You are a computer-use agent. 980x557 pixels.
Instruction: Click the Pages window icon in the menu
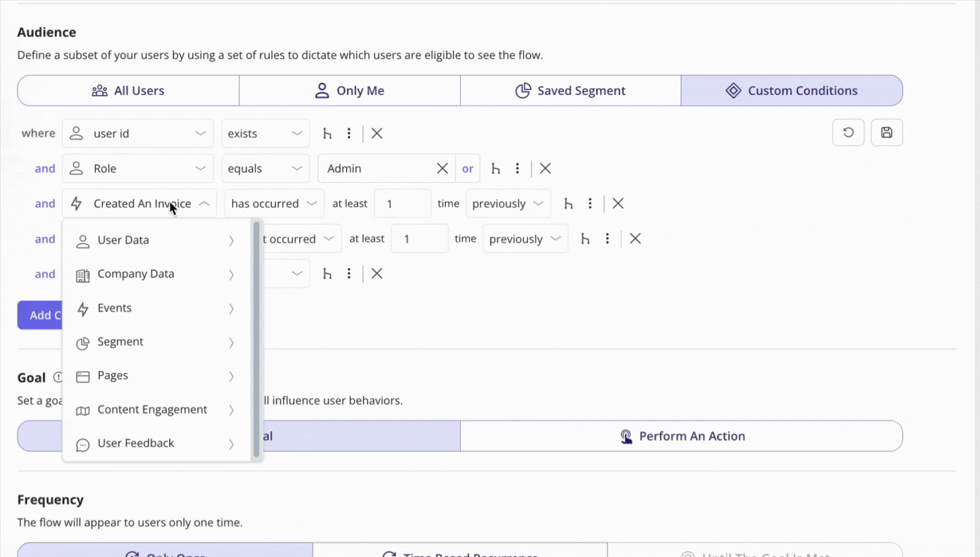[83, 376]
